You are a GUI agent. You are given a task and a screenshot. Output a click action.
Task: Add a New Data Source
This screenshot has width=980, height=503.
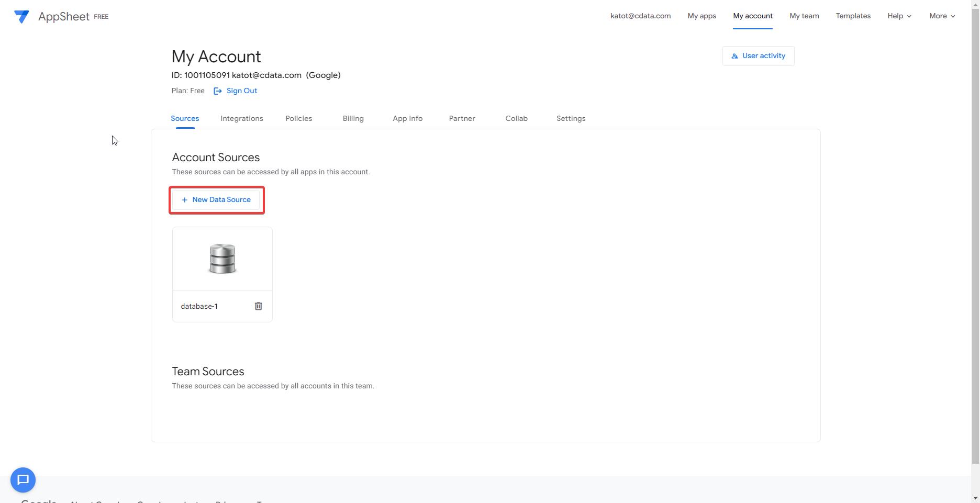[216, 200]
